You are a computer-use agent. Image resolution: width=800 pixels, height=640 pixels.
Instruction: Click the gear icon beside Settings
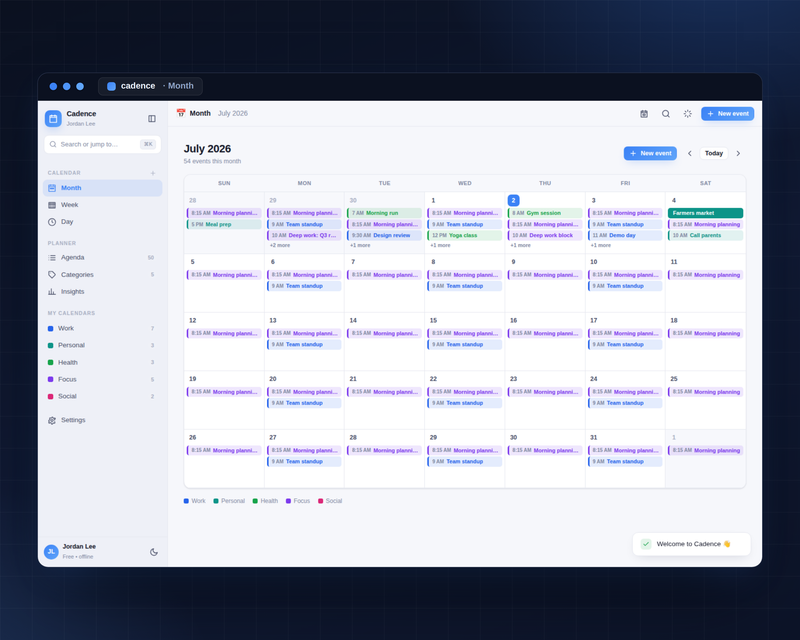pyautogui.click(x=52, y=421)
